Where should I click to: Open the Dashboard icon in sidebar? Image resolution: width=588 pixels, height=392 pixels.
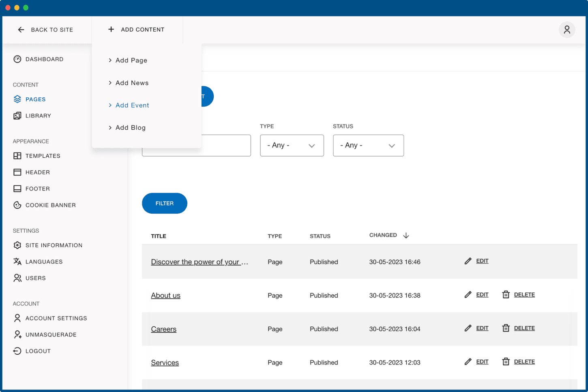[x=17, y=59]
